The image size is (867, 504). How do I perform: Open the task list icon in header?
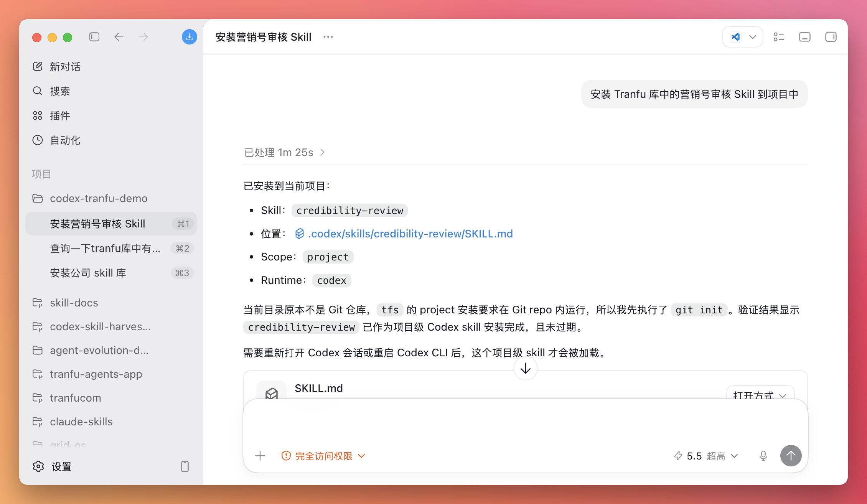click(779, 37)
